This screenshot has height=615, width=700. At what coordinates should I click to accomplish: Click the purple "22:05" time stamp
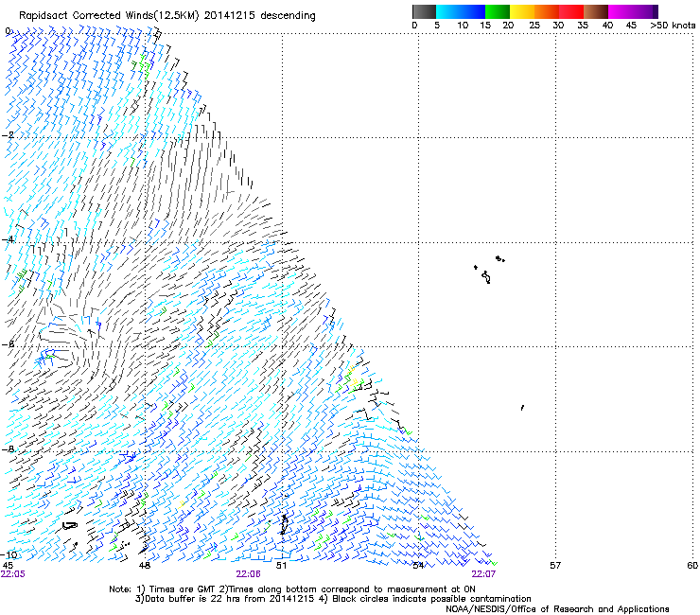click(13, 574)
